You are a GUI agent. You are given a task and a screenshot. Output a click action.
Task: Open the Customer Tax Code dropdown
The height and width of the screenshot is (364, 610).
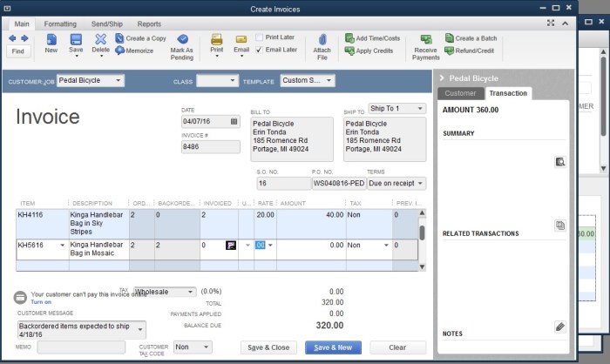click(206, 347)
